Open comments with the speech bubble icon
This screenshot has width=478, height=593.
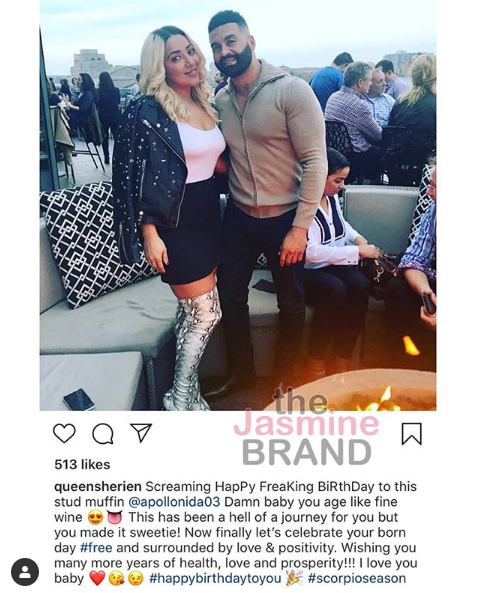point(103,433)
